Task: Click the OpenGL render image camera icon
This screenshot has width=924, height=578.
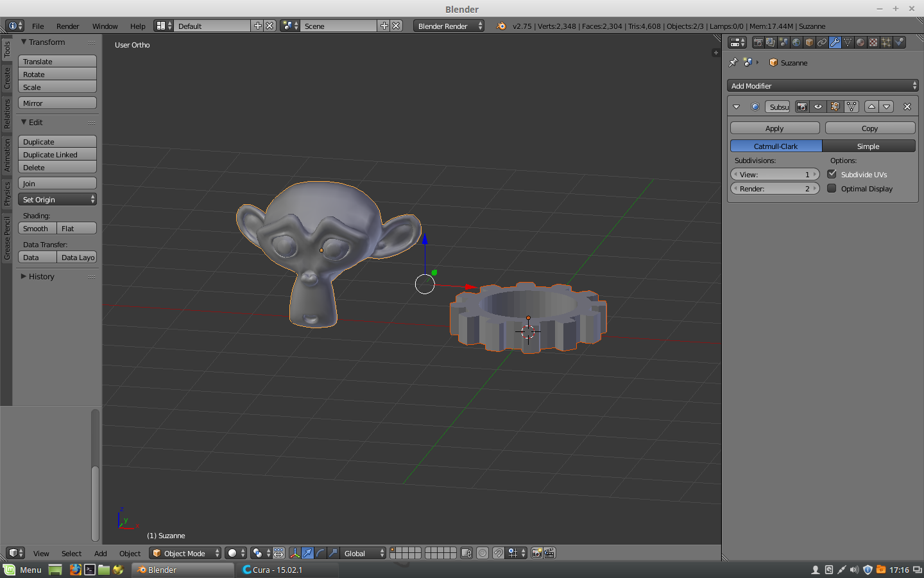Action: point(537,553)
